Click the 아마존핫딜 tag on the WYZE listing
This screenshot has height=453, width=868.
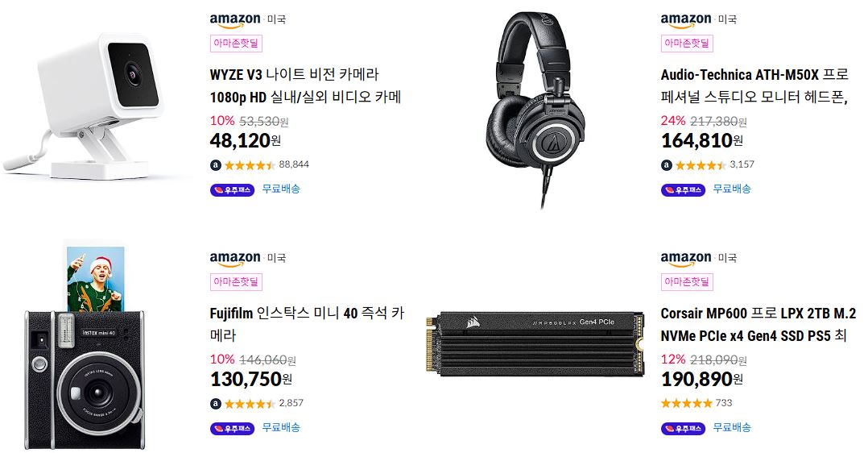click(236, 44)
